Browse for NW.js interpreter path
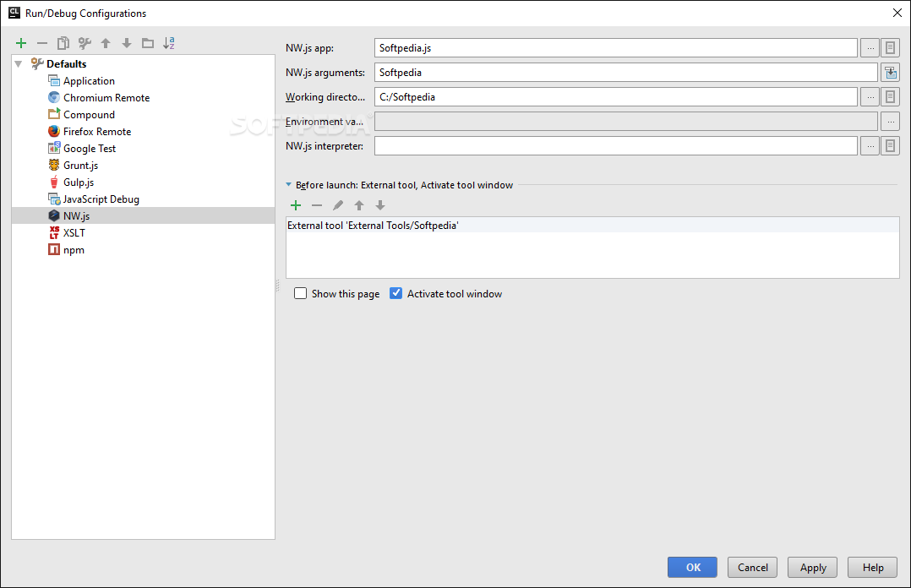 point(870,146)
